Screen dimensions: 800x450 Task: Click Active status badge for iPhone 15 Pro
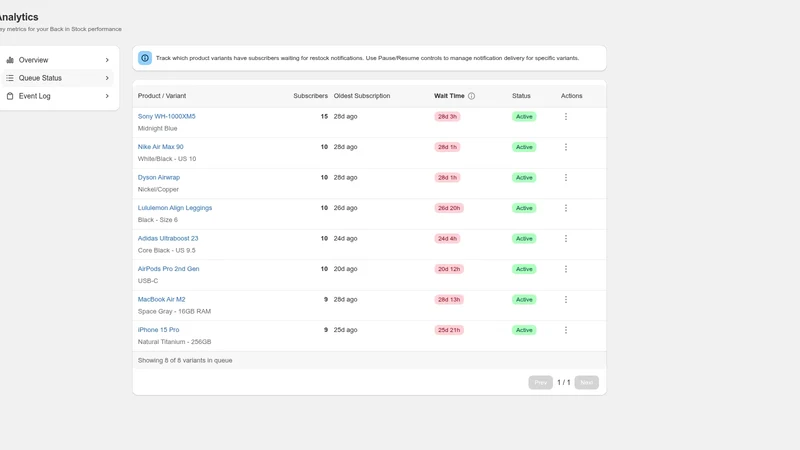524,330
